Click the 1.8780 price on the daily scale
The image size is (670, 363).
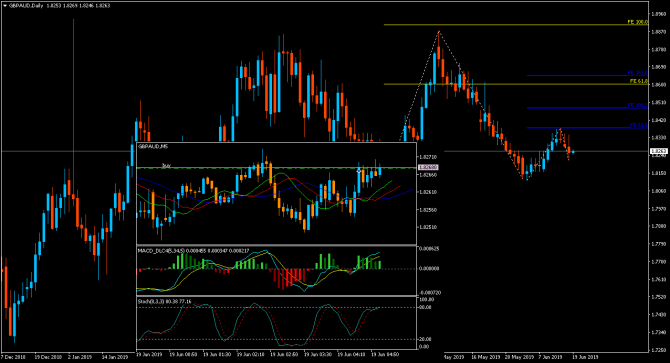[x=659, y=50]
